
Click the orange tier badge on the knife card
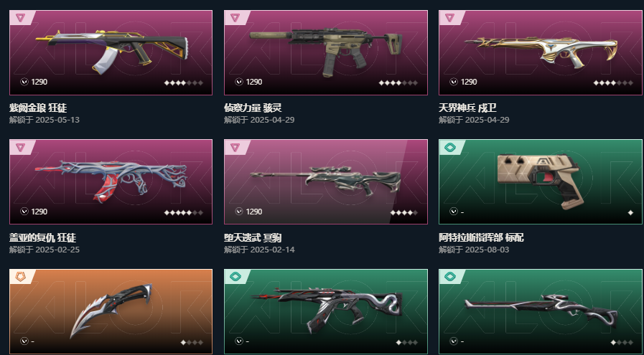point(20,277)
